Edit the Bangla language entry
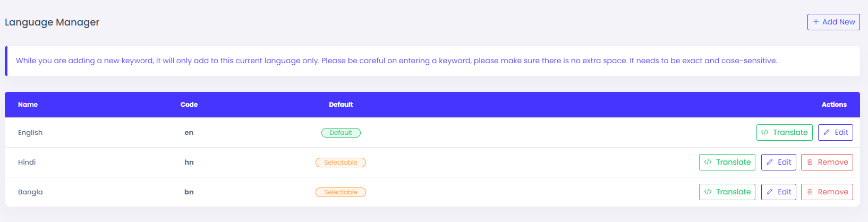Image resolution: width=868 pixels, height=222 pixels. 778,192
